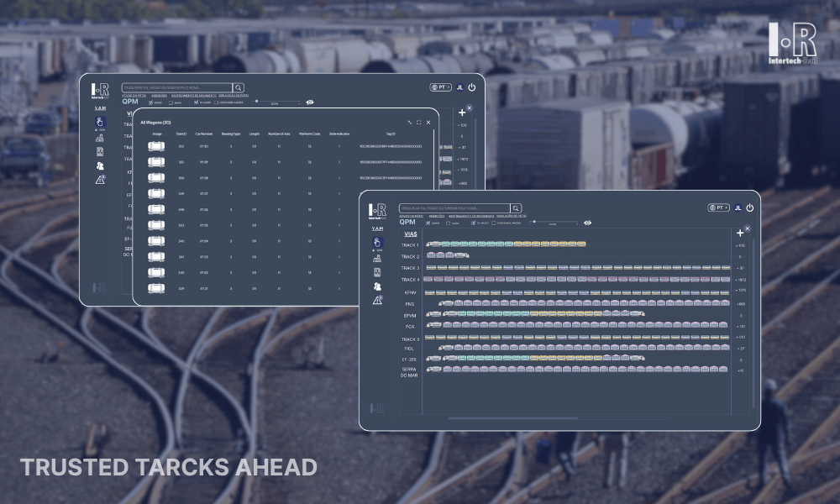Open the JL user avatar in back window

click(459, 87)
